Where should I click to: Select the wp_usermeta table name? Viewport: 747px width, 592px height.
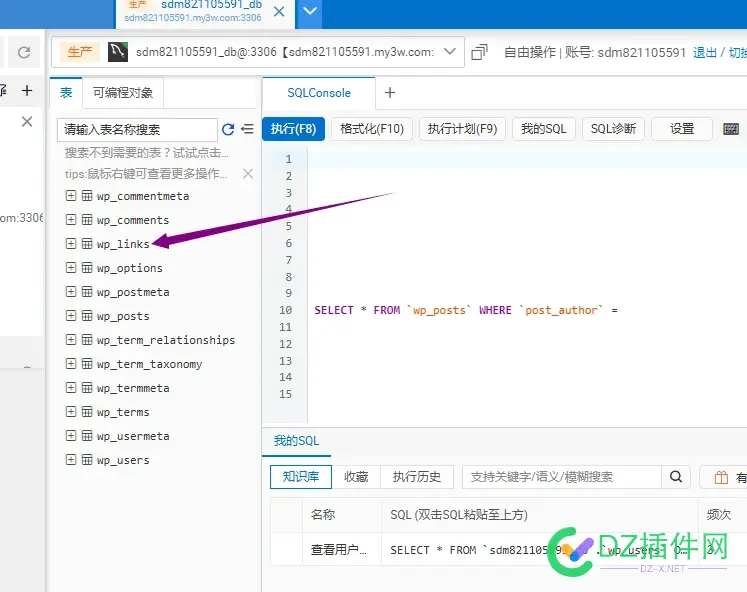pyautogui.click(x=133, y=436)
